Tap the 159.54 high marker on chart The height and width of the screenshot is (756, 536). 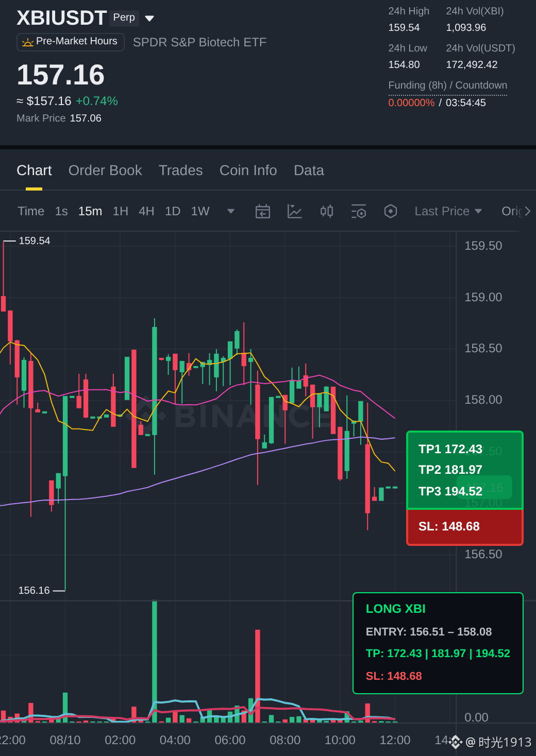(35, 241)
